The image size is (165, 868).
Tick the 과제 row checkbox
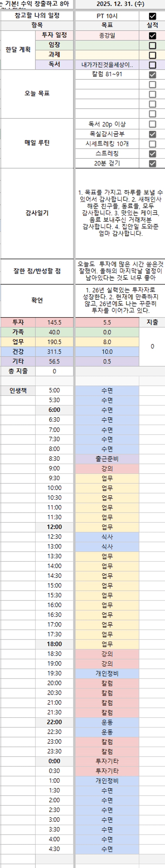[x=152, y=55]
